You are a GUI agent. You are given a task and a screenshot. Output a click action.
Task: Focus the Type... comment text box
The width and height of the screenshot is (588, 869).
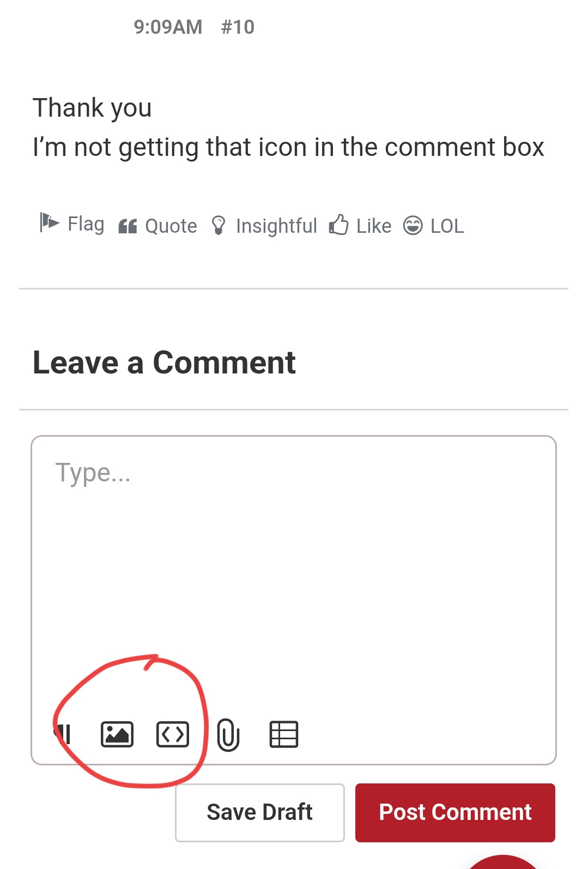click(x=294, y=572)
